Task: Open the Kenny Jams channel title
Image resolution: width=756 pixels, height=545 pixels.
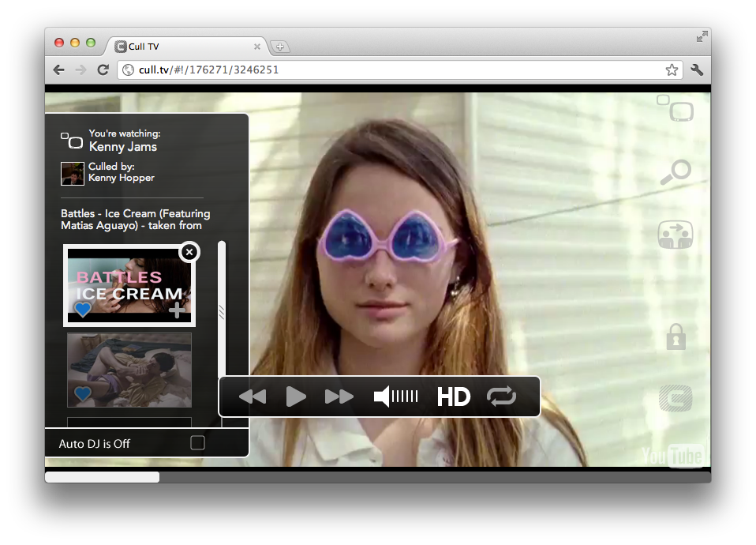Action: 123,147
